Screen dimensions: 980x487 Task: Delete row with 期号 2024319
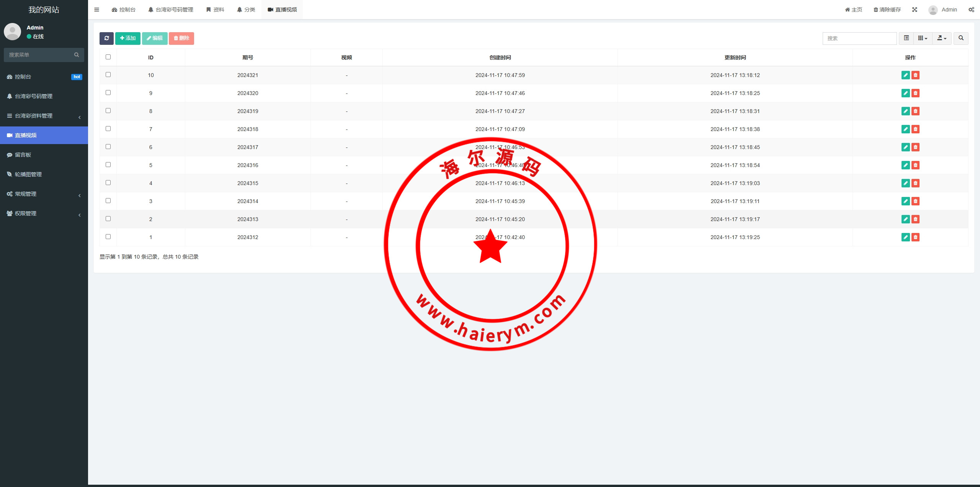[x=915, y=111]
